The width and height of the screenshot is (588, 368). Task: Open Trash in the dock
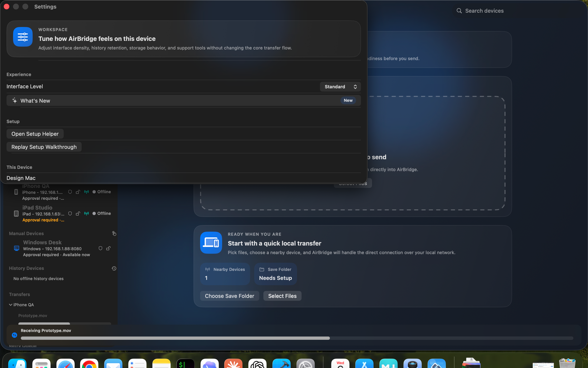click(567, 363)
